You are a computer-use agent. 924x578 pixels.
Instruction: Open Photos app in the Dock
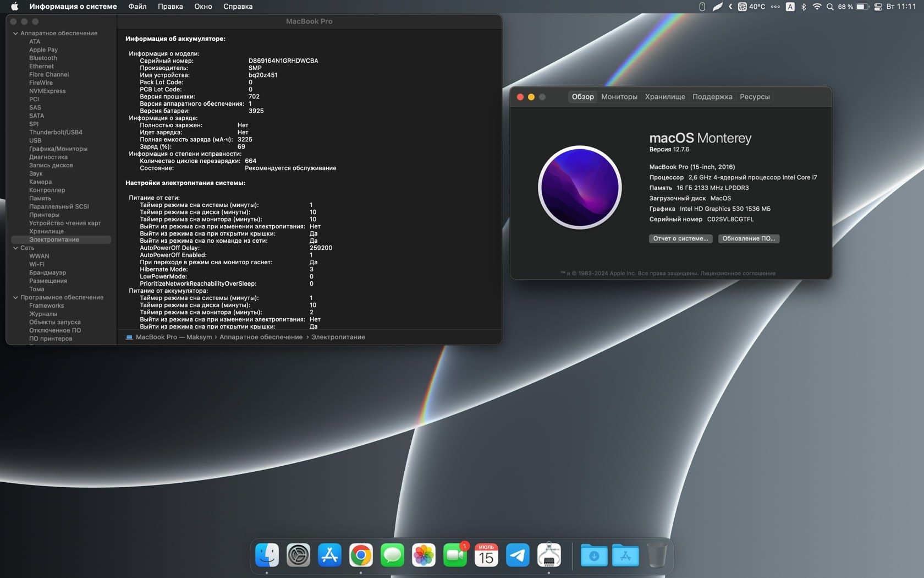click(x=424, y=555)
